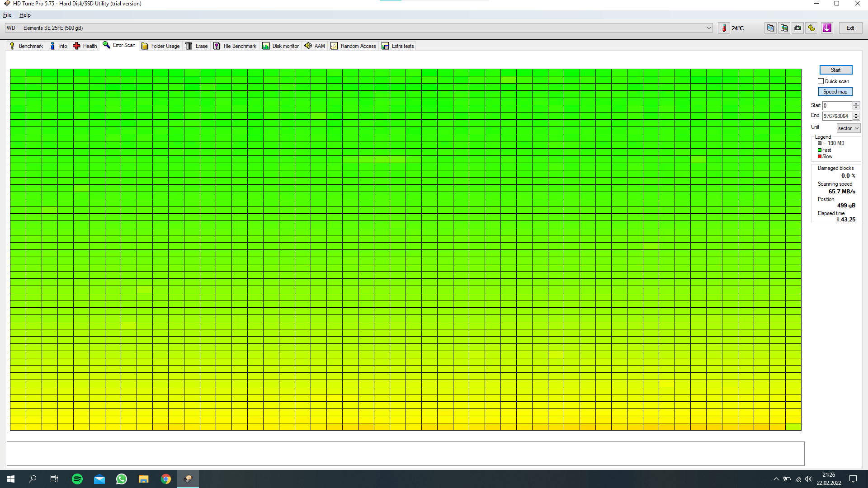Click the End sector input field

point(837,116)
